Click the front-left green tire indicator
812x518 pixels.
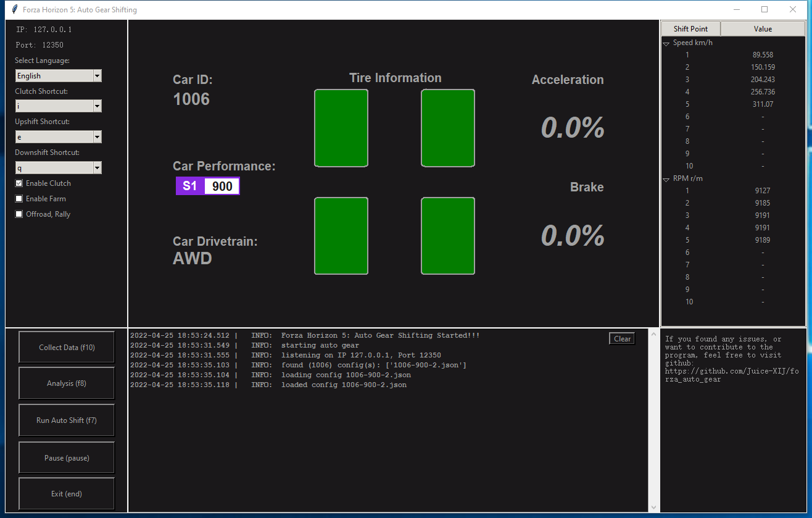(341, 128)
